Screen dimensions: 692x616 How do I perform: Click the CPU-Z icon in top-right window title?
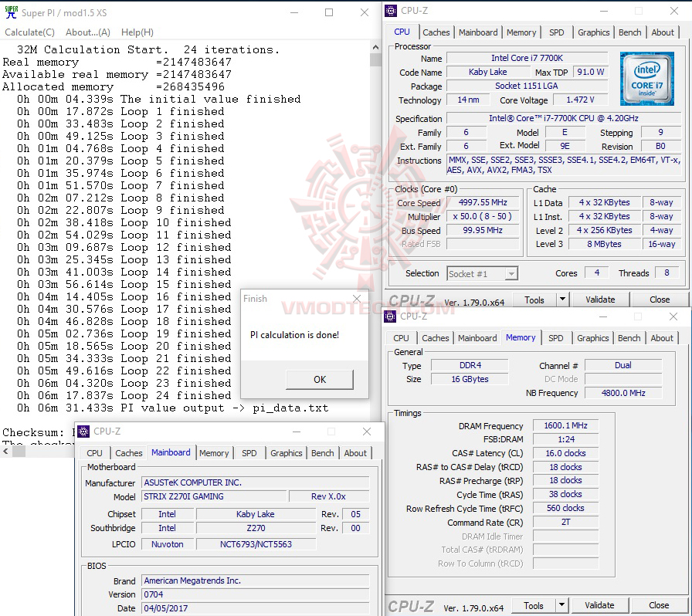pyautogui.click(x=391, y=11)
